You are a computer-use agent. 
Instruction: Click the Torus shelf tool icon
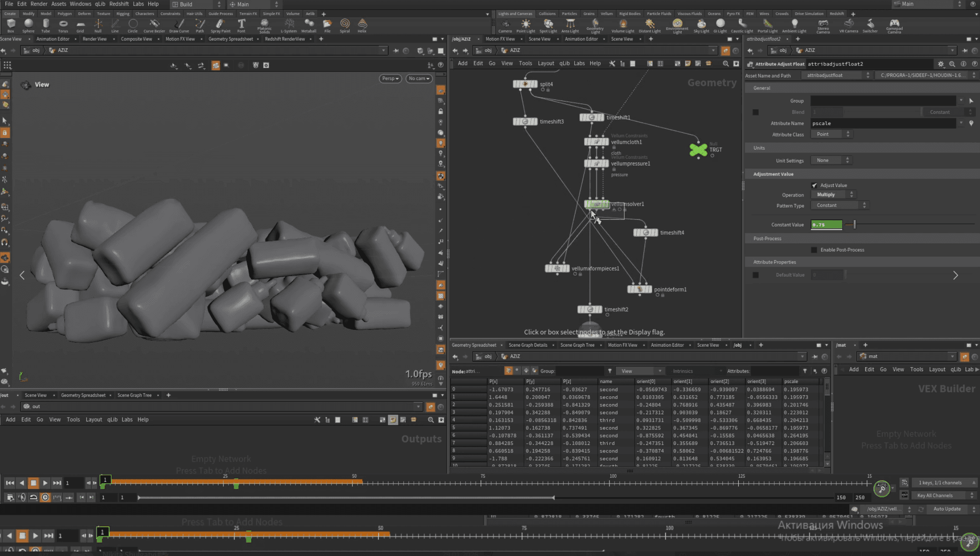pyautogui.click(x=63, y=24)
